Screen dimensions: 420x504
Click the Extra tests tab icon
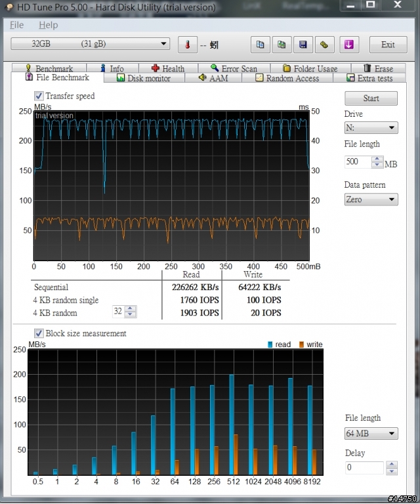click(350, 78)
